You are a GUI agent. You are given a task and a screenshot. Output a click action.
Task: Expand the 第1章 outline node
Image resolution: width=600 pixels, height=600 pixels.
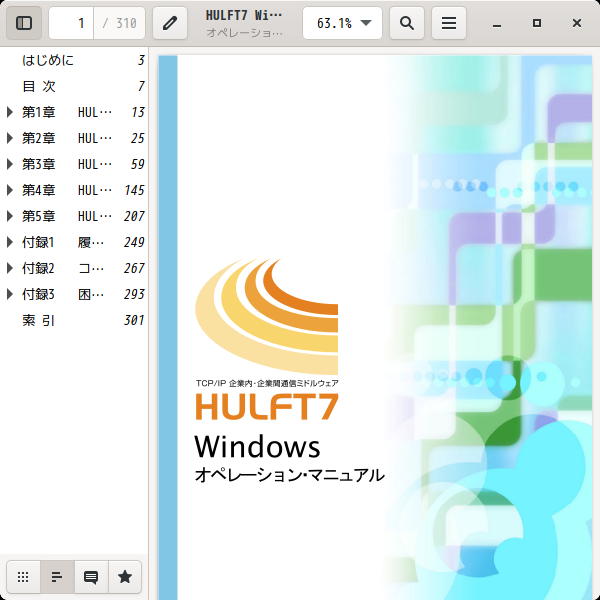pos(10,112)
